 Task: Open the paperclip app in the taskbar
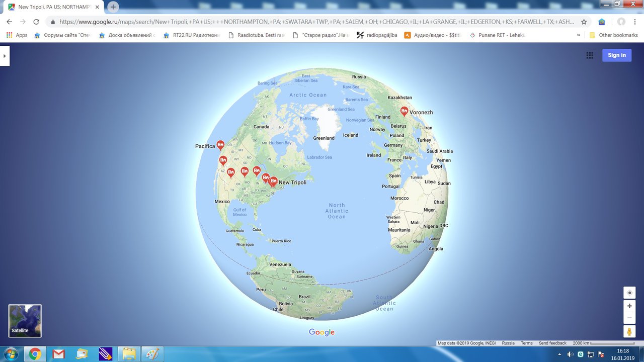click(106, 354)
